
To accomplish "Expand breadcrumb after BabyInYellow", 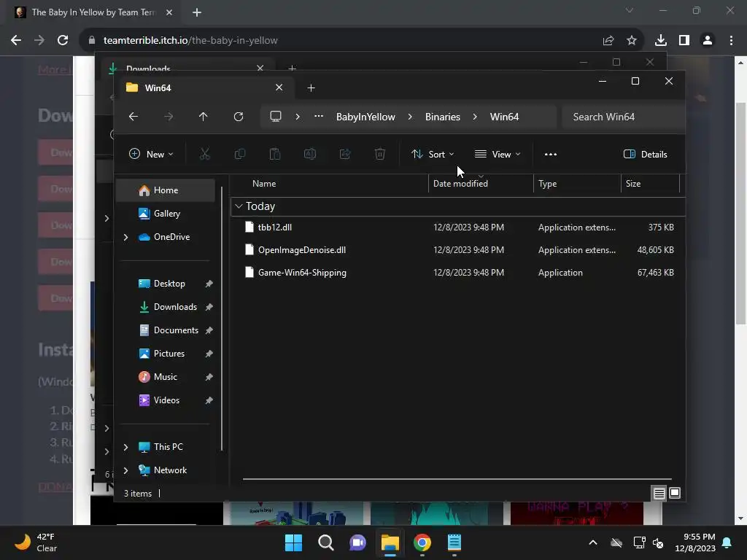I will pyautogui.click(x=410, y=117).
